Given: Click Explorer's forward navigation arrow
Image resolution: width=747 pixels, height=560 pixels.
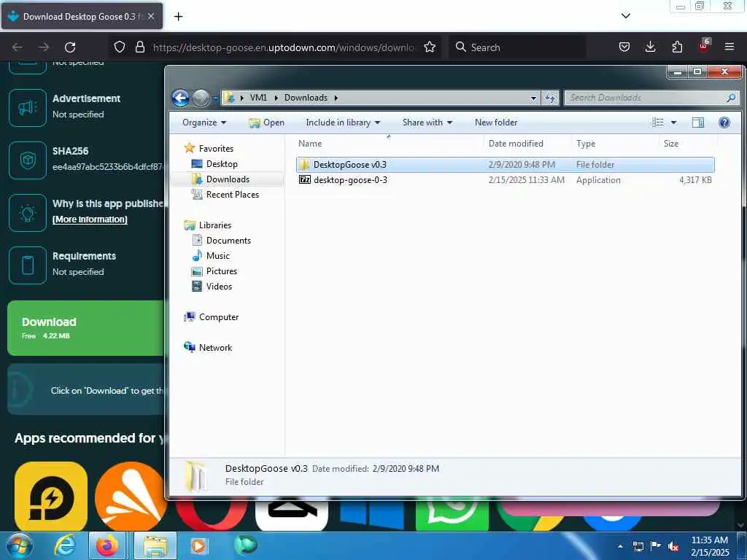Looking at the screenshot, I should [201, 98].
